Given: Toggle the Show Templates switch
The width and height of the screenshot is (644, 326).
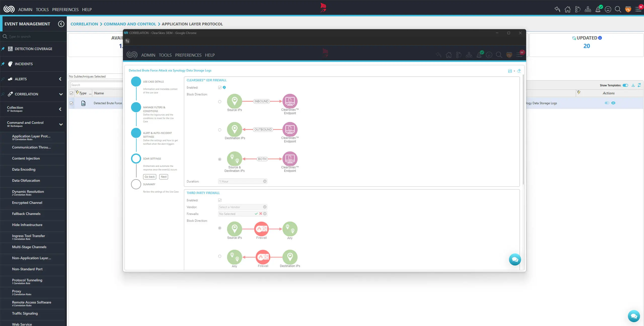Looking at the screenshot, I should click(625, 85).
